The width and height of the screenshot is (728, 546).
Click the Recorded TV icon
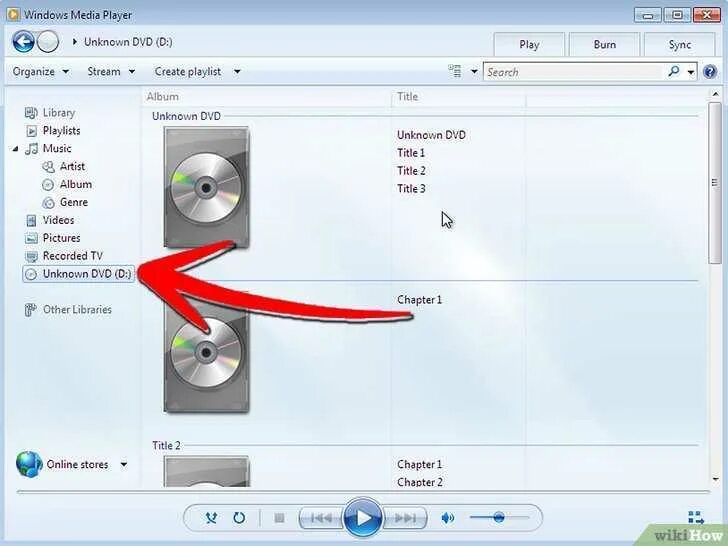[31, 256]
